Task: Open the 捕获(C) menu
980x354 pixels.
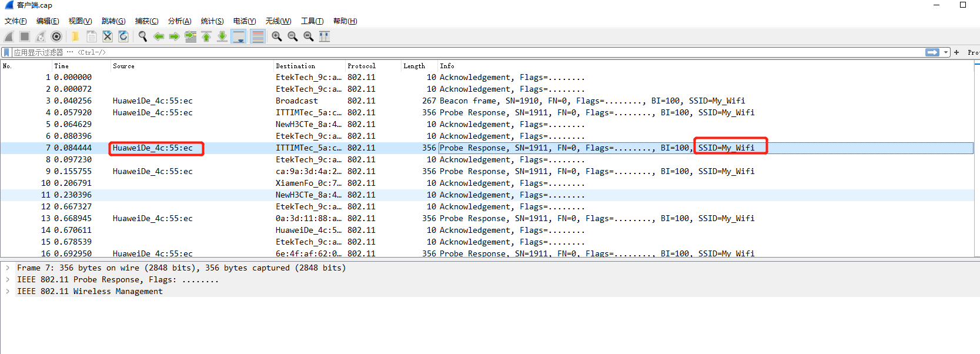Action: click(146, 21)
